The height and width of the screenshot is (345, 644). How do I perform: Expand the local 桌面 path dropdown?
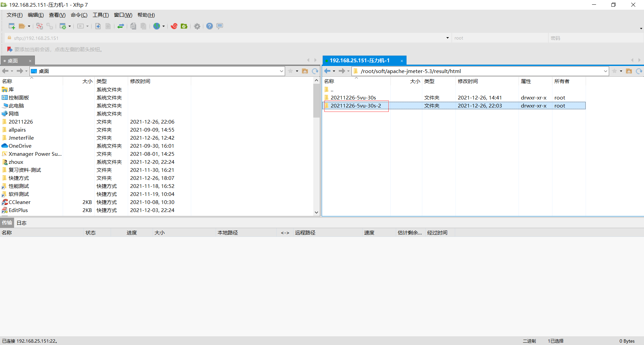(281, 71)
